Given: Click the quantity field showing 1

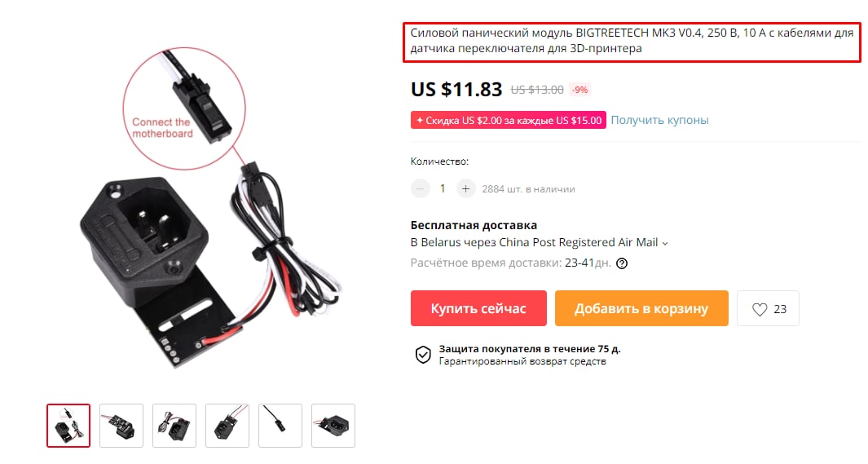Looking at the screenshot, I should click(443, 189).
